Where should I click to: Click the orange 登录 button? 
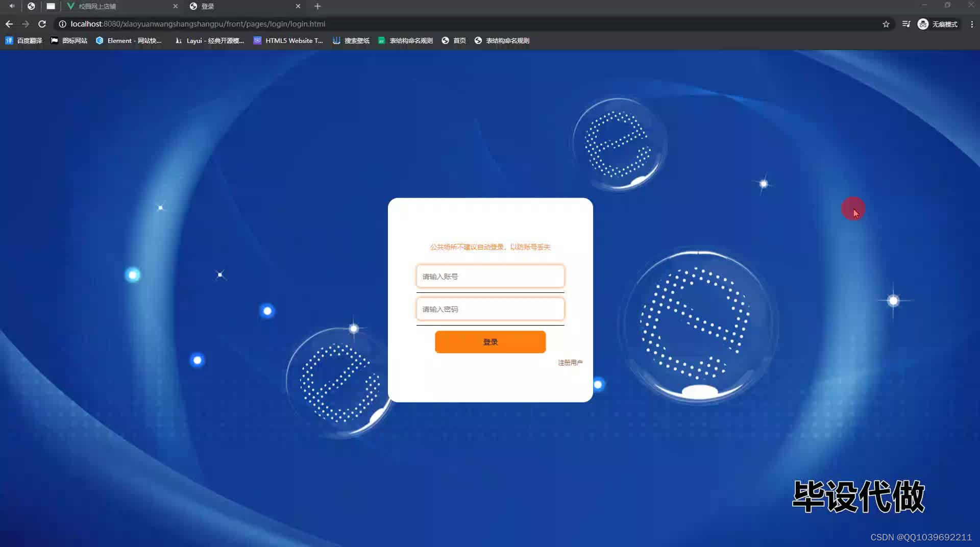[490, 342]
